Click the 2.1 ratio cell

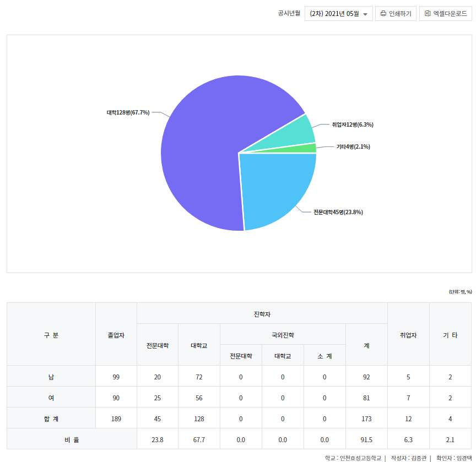click(x=450, y=439)
